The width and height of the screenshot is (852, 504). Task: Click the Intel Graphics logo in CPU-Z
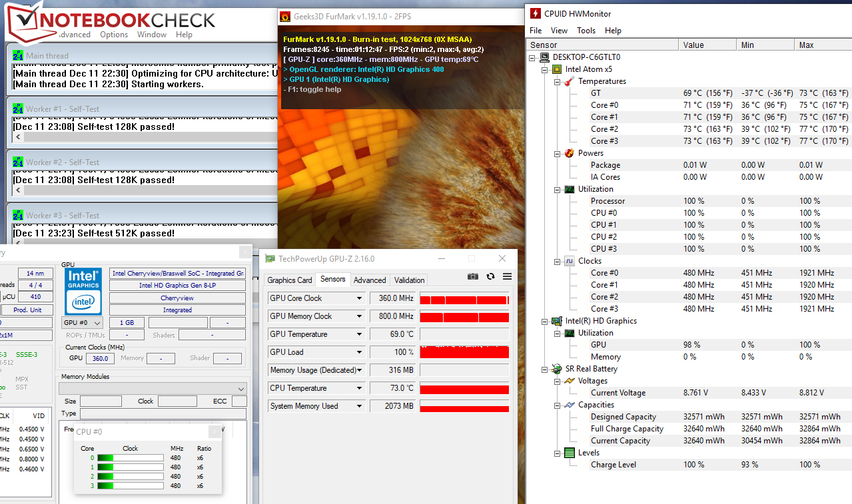(x=83, y=291)
